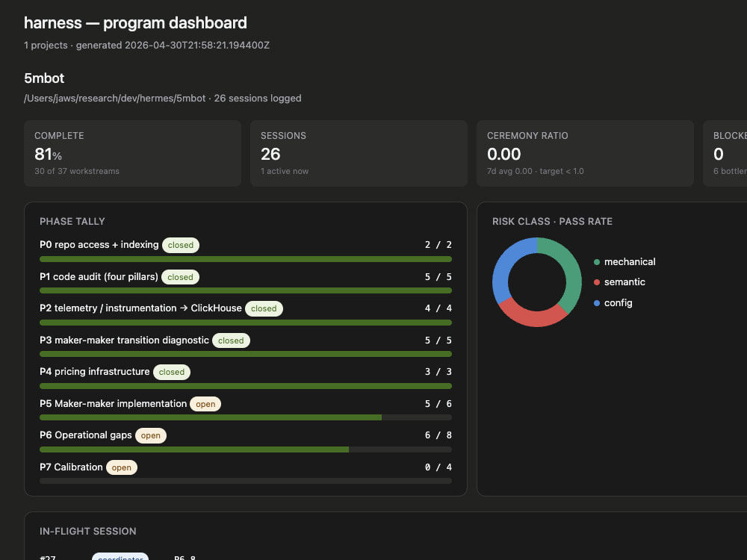Select the P5 Maker-maker implementation row

pos(245,409)
